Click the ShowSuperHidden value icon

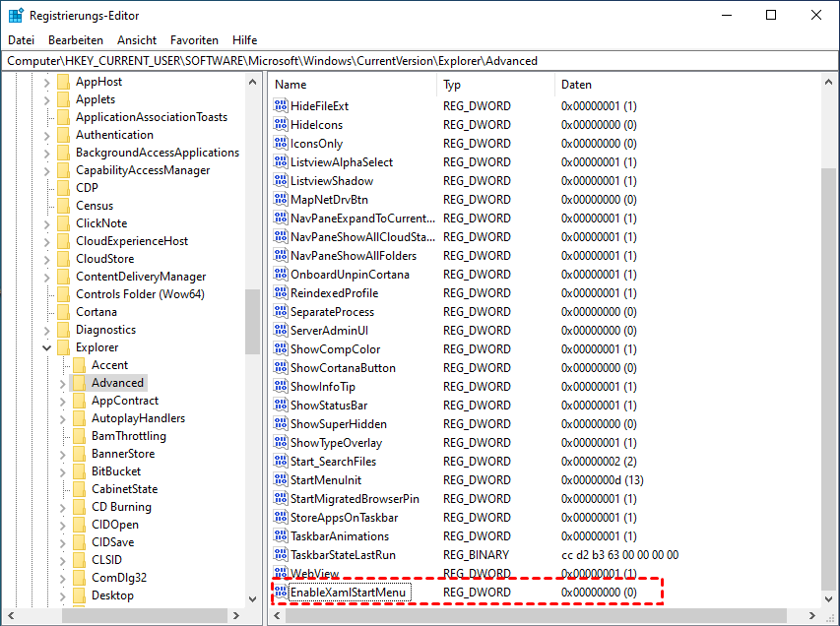[281, 423]
